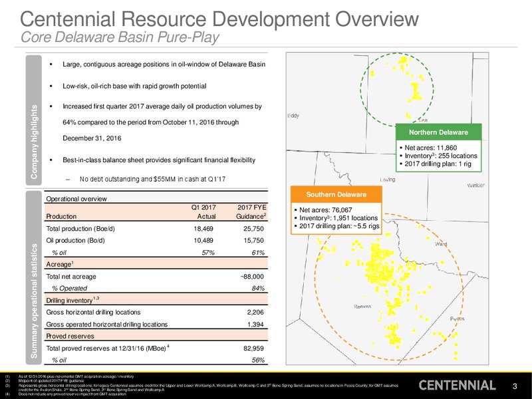Select '2017 drilling plan: 1 rig' text
Viewport: 532px width, 399px height.
438,164
